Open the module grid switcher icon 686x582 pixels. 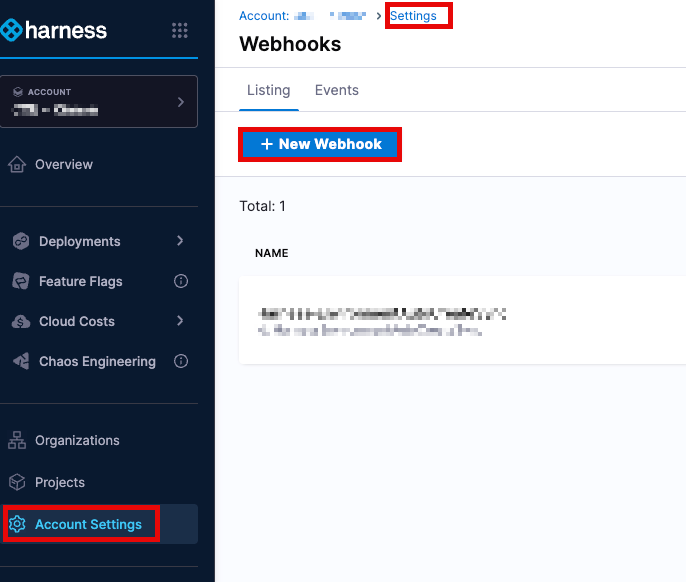coord(180,30)
